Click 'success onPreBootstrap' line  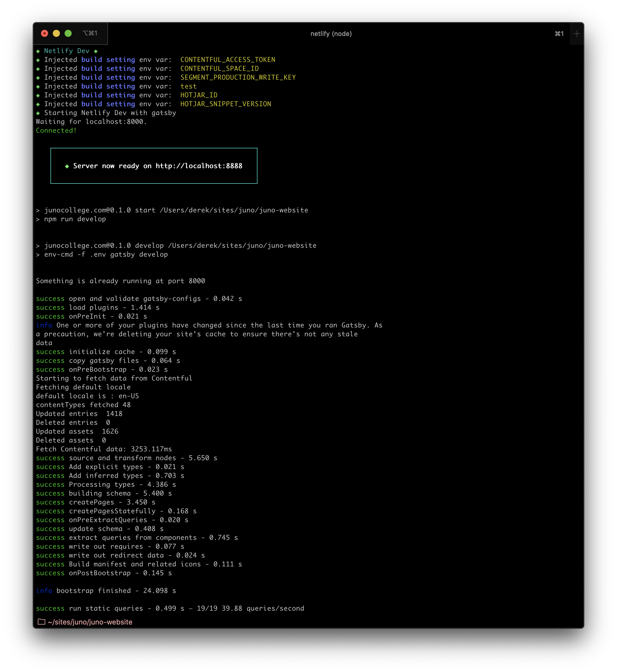[x=102, y=369]
